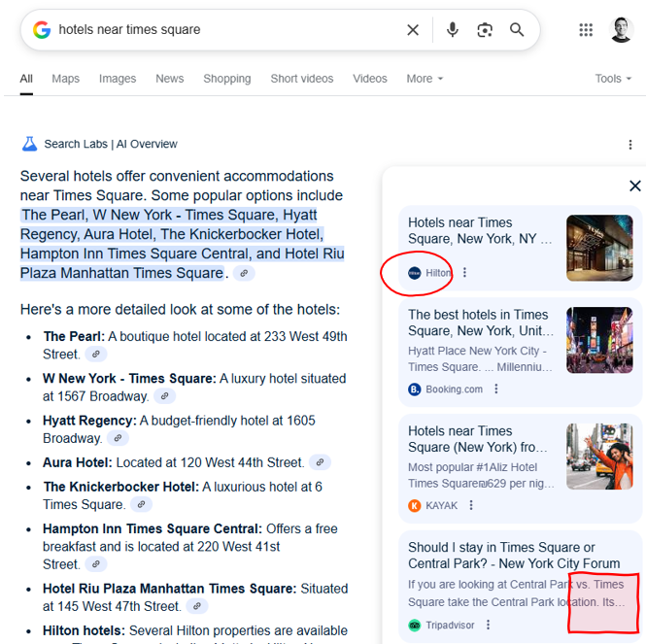
Task: Select the All results tab
Action: click(x=26, y=79)
